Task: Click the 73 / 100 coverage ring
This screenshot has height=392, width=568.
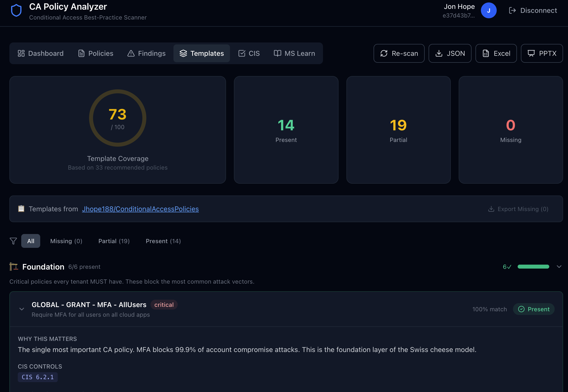Action: click(118, 118)
